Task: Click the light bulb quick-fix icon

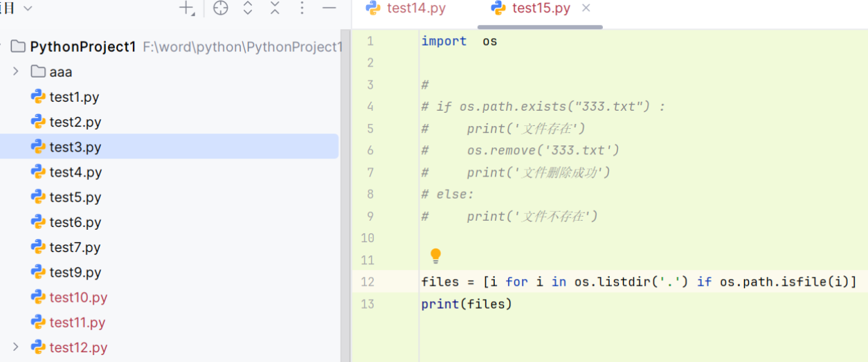Action: coord(435,256)
